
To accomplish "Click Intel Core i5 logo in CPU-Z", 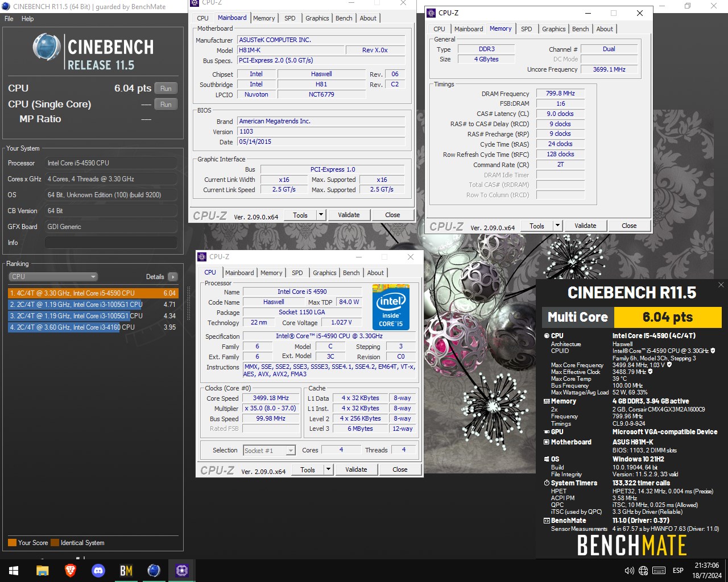I will point(391,306).
